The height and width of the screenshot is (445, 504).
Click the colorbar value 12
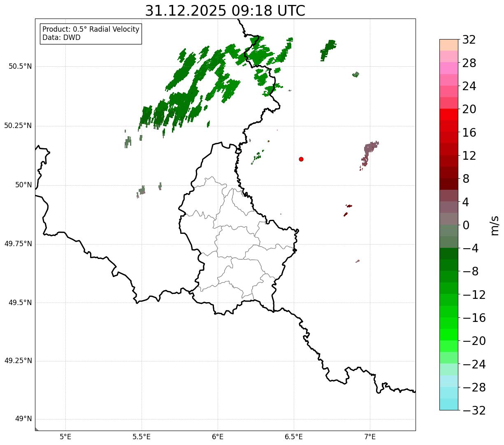(x=469, y=156)
